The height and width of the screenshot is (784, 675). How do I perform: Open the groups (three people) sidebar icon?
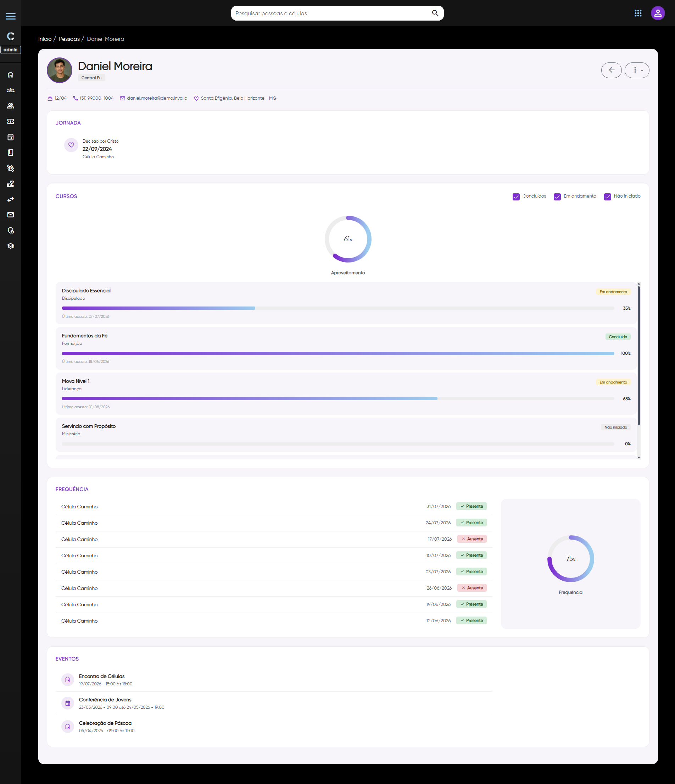[11, 90]
